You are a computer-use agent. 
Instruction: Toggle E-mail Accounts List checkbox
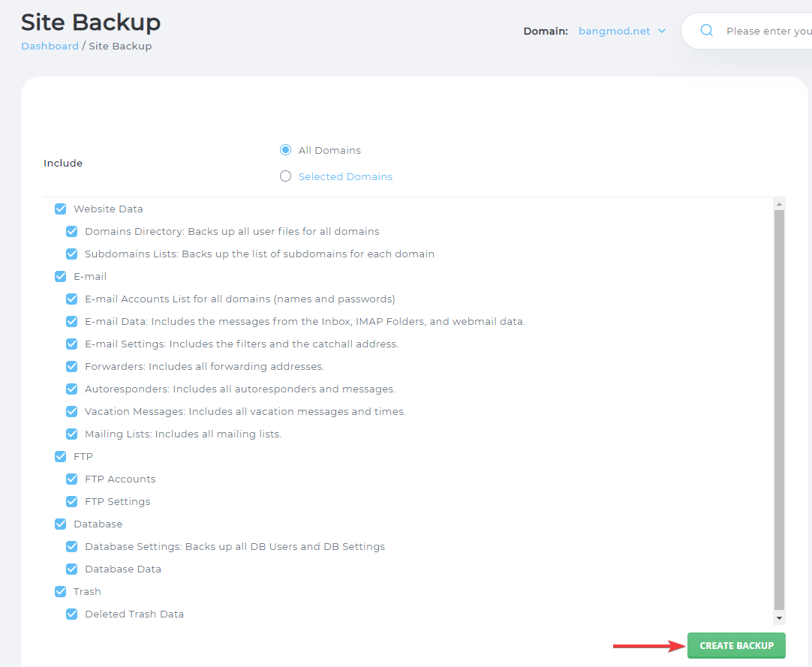pos(72,299)
